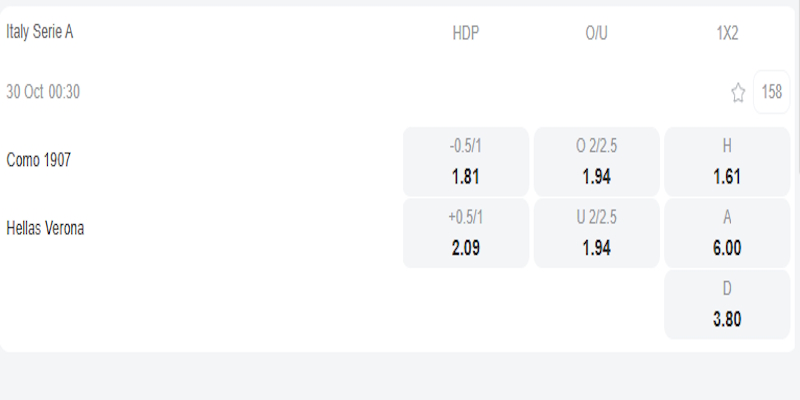The height and width of the screenshot is (400, 800).
Task: Select the "D" draw label in 1X2
Action: 727,289
